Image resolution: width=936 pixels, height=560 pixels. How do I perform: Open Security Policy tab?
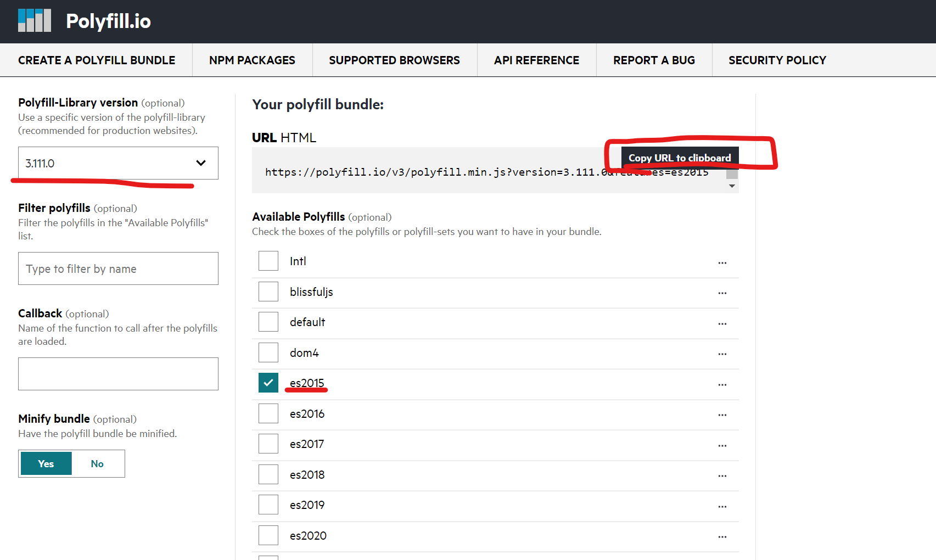[x=777, y=60]
